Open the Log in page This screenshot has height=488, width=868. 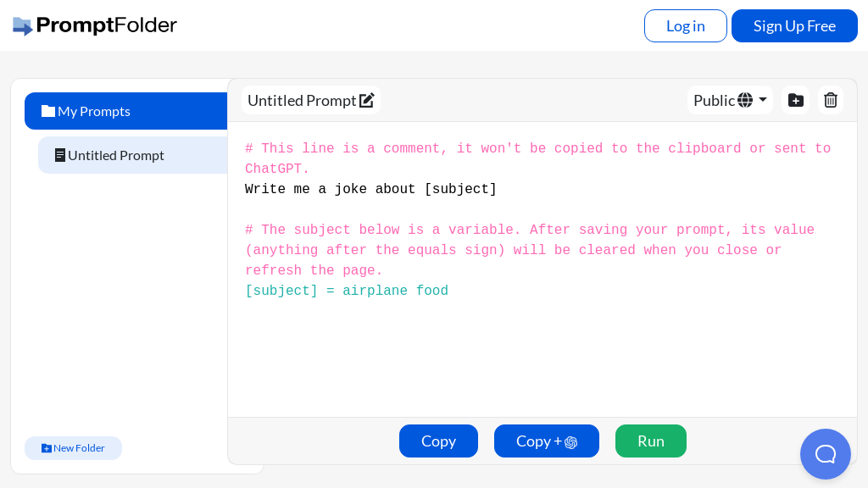685,25
